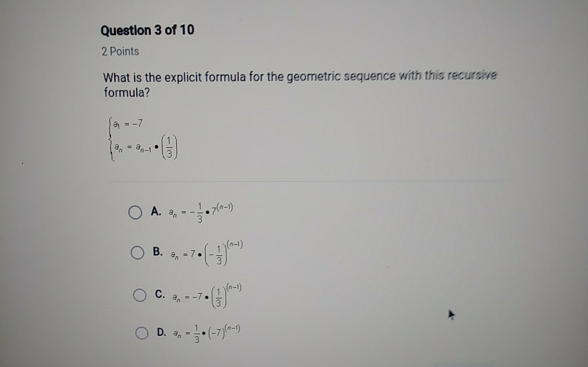Viewport: 588px width, 367px height.
Task: Click the bold letter label 'C.'
Action: click(x=160, y=294)
